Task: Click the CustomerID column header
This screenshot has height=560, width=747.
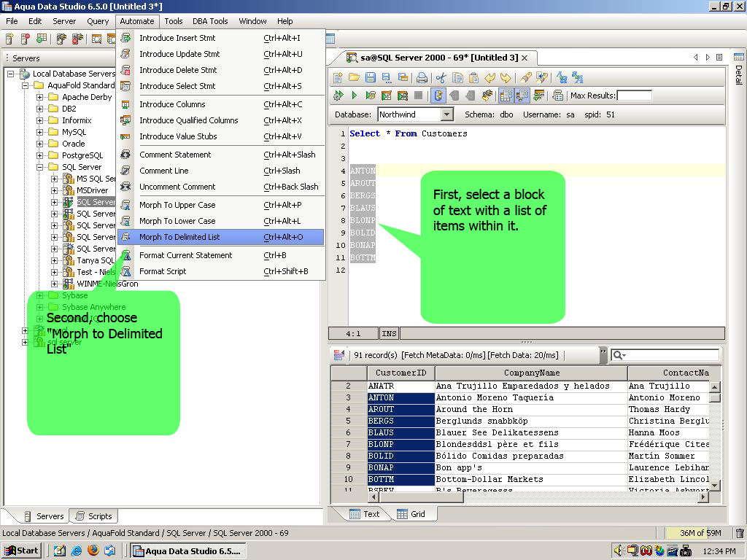Action: pyautogui.click(x=400, y=373)
